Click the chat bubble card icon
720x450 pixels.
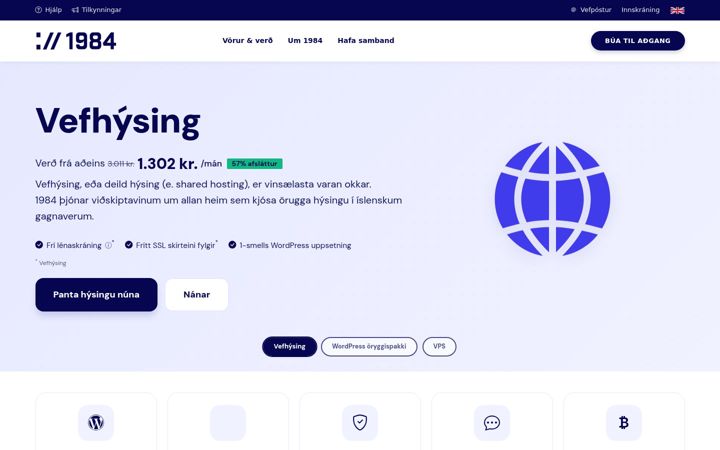pyautogui.click(x=492, y=422)
